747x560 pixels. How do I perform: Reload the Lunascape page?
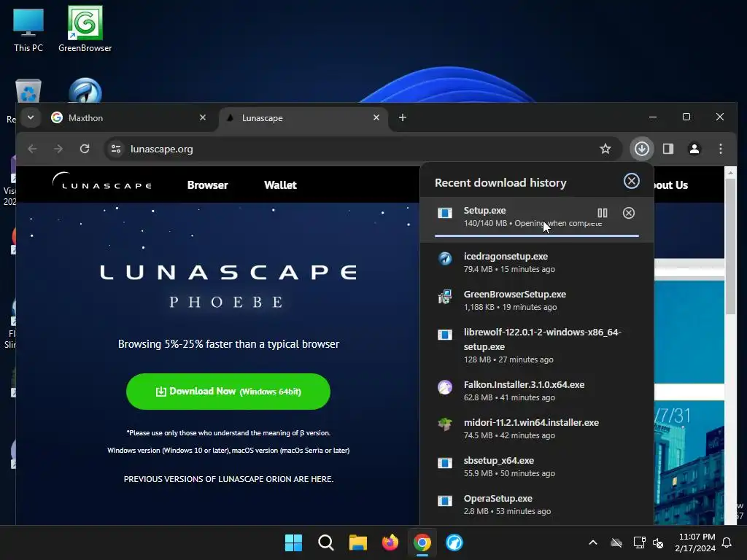point(85,149)
